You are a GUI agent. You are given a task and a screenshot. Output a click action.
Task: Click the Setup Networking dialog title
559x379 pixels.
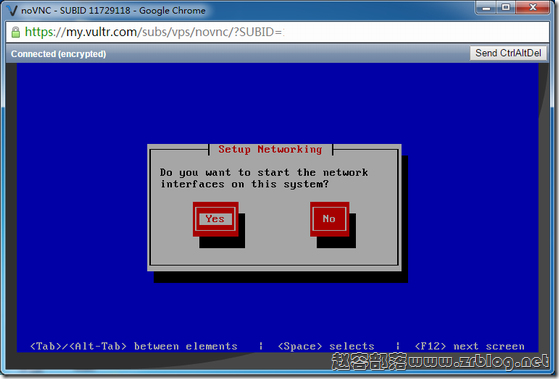270,149
